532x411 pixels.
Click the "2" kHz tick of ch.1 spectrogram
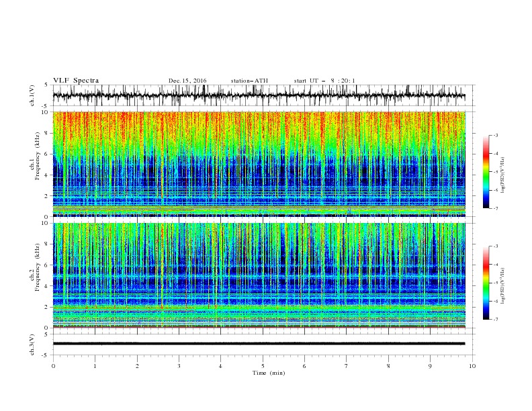pyautogui.click(x=47, y=196)
